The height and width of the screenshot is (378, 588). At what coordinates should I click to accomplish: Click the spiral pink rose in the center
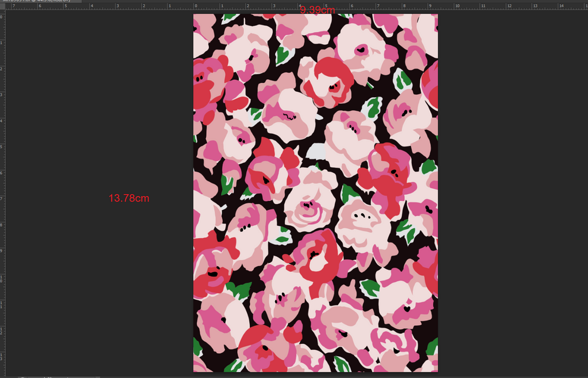[x=309, y=207]
